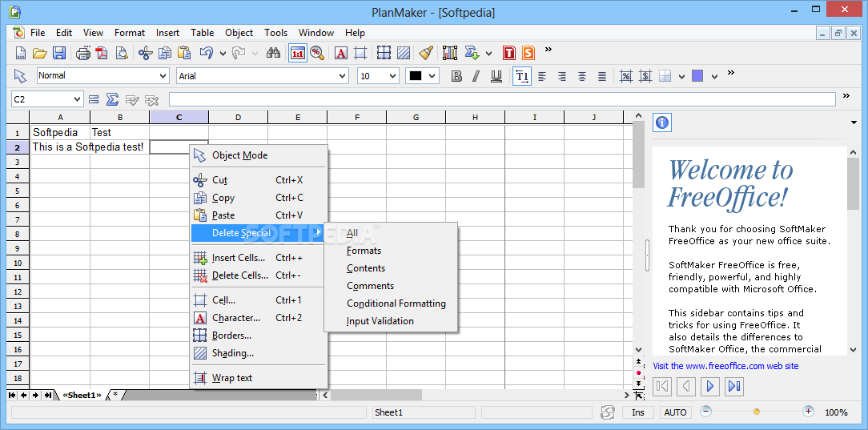Expand the undo history dropdown arrow
The height and width of the screenshot is (430, 868).
coord(223,54)
